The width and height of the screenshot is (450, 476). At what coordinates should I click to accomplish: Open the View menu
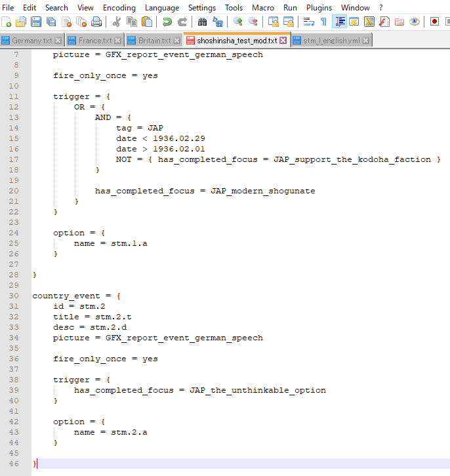click(85, 8)
